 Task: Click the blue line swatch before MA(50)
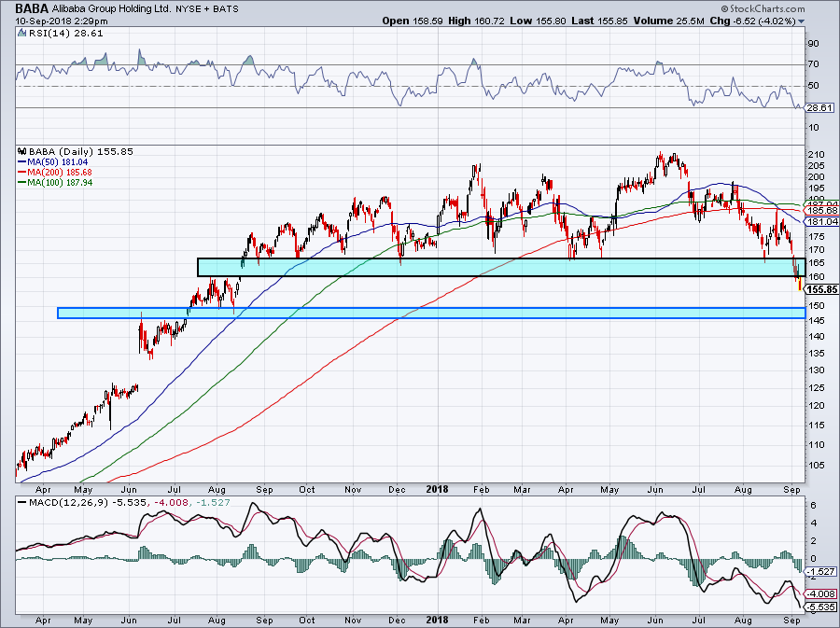pos(22,161)
